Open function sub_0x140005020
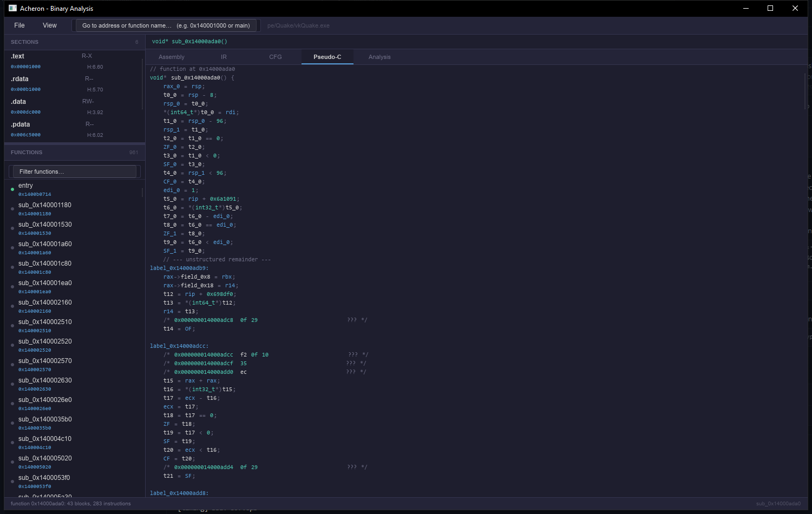812x514 pixels. click(74, 462)
